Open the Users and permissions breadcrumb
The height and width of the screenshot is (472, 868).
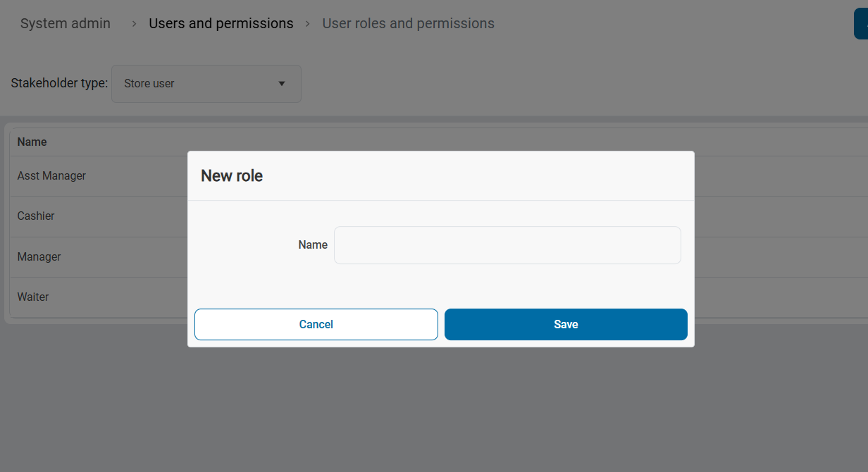pyautogui.click(x=221, y=24)
